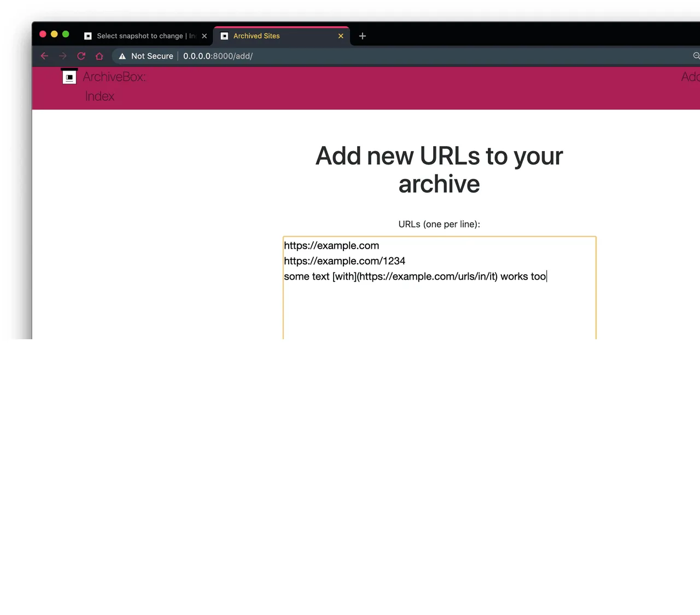700x615 pixels.
Task: Click the macOS green maximize window button
Action: (66, 34)
